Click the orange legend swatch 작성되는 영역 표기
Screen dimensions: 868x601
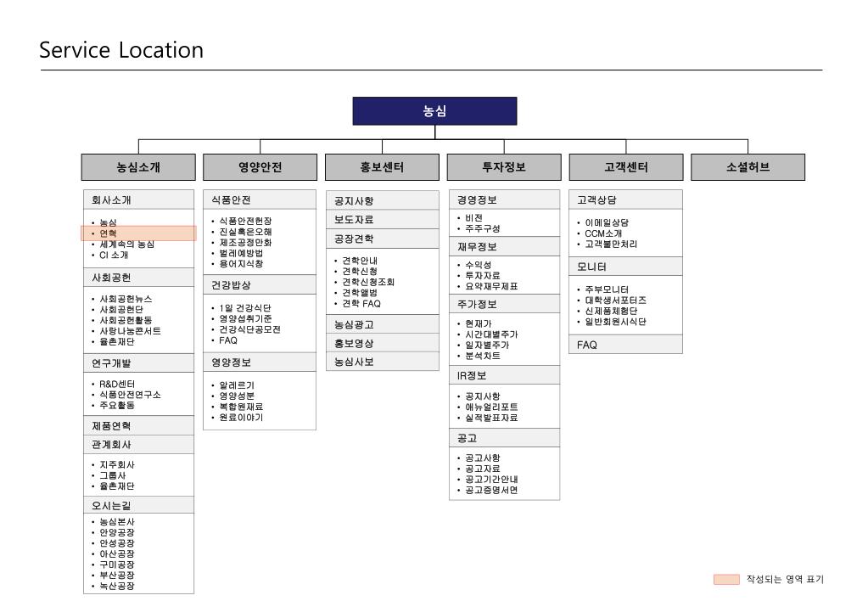point(726,580)
